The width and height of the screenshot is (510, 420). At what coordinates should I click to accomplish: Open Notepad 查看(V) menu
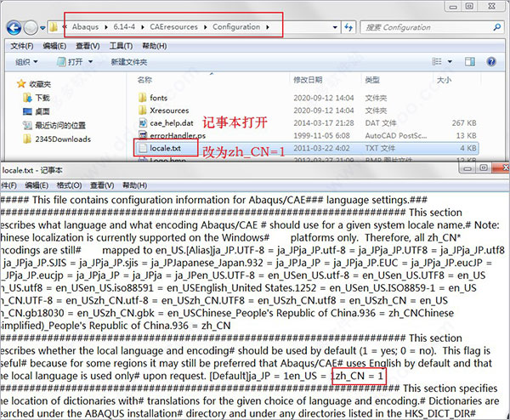[x=102, y=185]
